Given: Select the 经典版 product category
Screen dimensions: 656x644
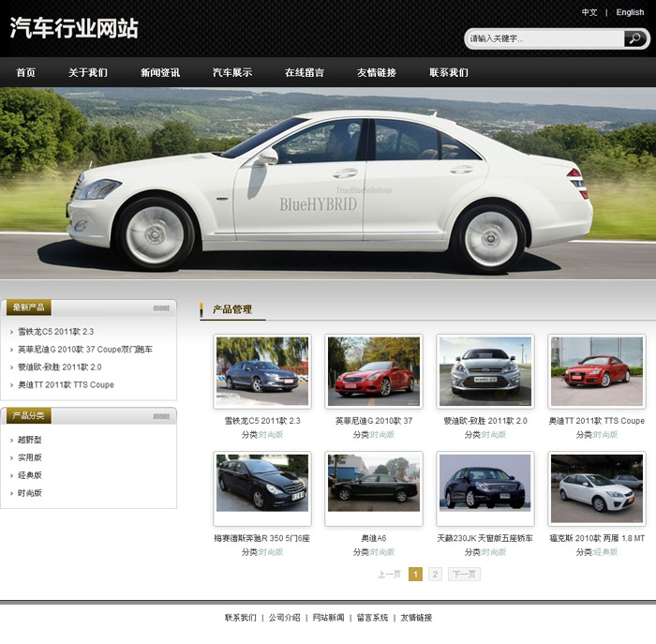Looking at the screenshot, I should tap(30, 475).
